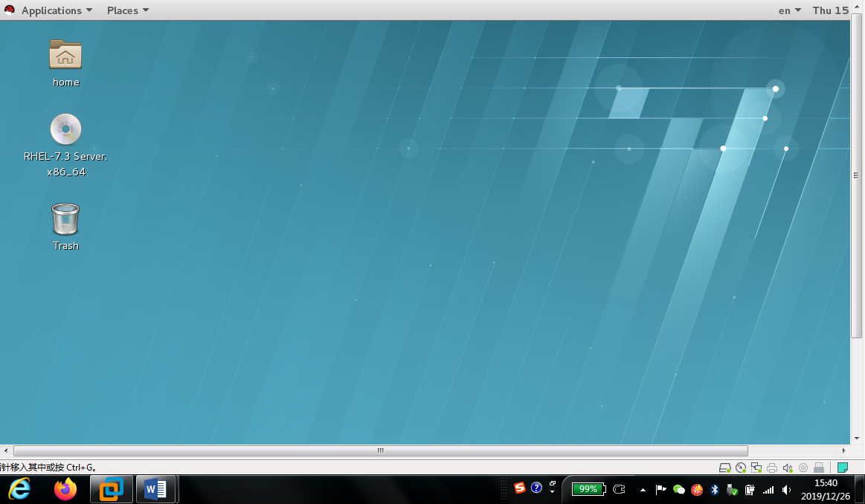Click safely remove hardware tray icon
Viewport: 865px width, 504px height.
coord(732,490)
